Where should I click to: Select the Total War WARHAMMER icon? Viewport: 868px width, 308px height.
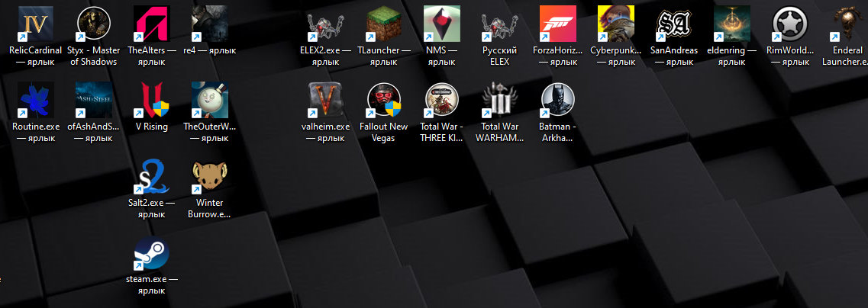tap(499, 100)
